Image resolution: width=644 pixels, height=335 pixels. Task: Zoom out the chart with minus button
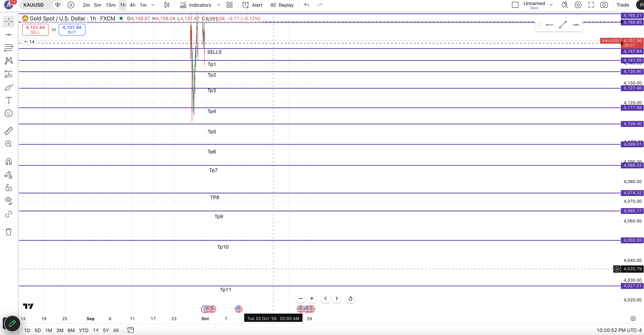click(300, 298)
